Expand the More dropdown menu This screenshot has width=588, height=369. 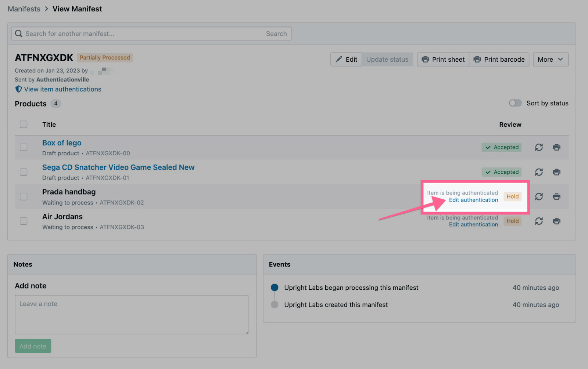click(550, 59)
